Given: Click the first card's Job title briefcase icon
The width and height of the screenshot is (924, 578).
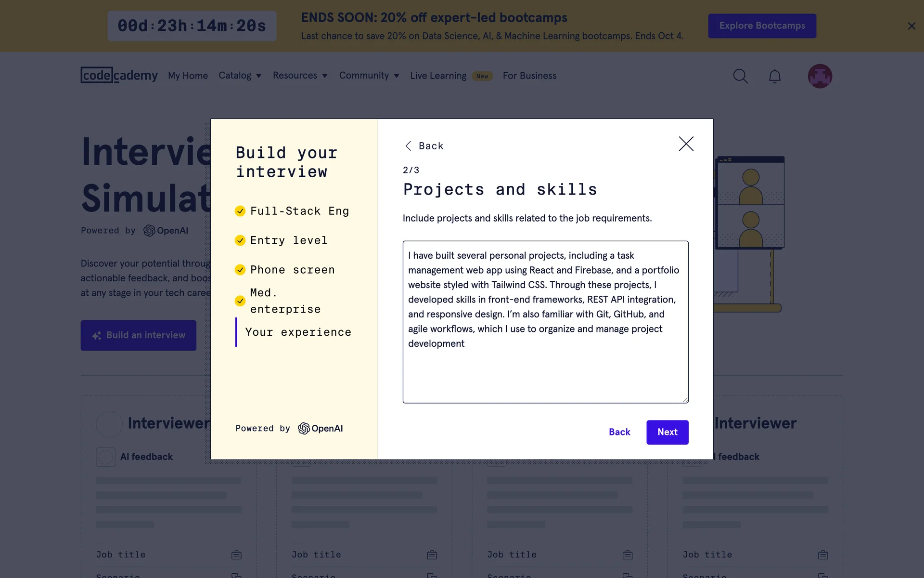Looking at the screenshot, I should (236, 555).
